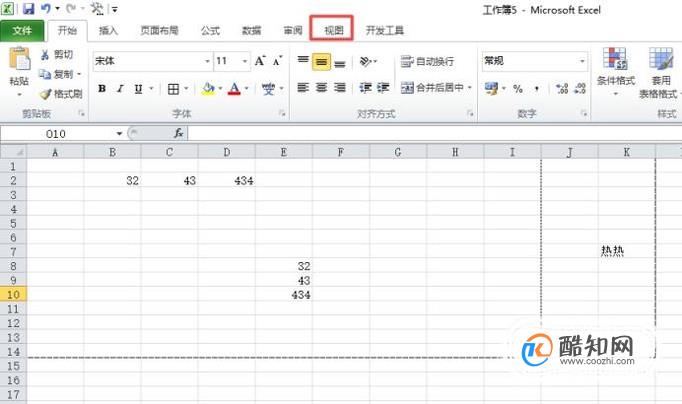Viewport: 682px width, 404px height.
Task: Toggle the highlighted middle align icon
Action: (321, 62)
